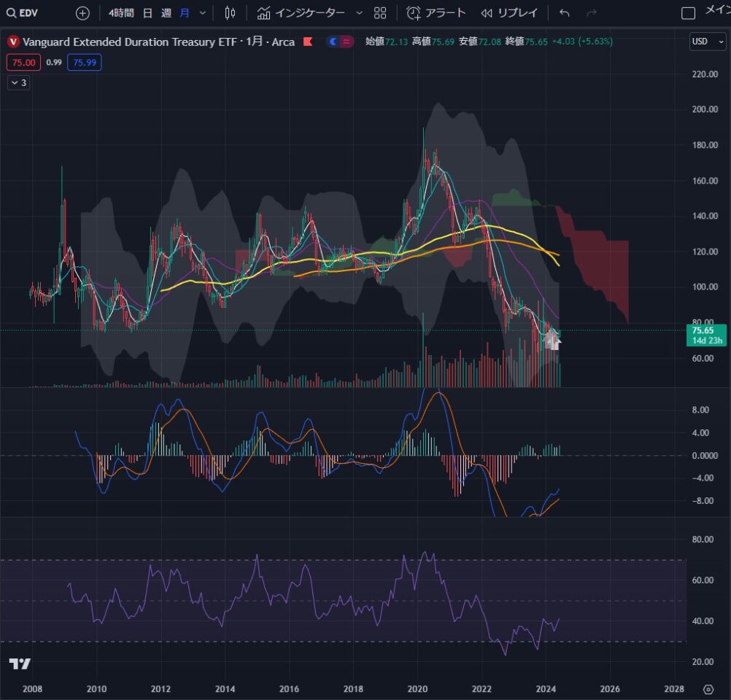Select the 月 (monthly) interval
The width and height of the screenshot is (731, 700).
[x=185, y=13]
